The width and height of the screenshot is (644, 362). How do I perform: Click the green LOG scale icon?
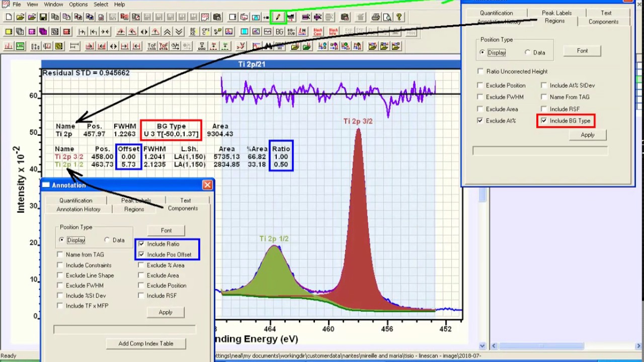tap(20, 46)
